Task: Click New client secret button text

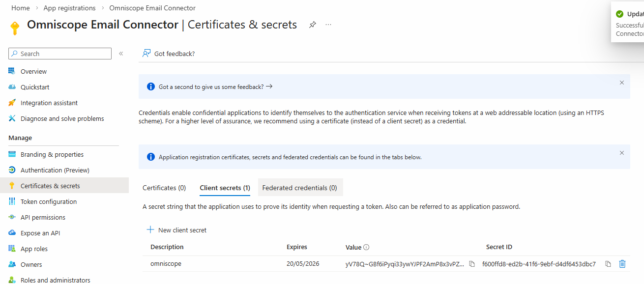Action: (182, 230)
